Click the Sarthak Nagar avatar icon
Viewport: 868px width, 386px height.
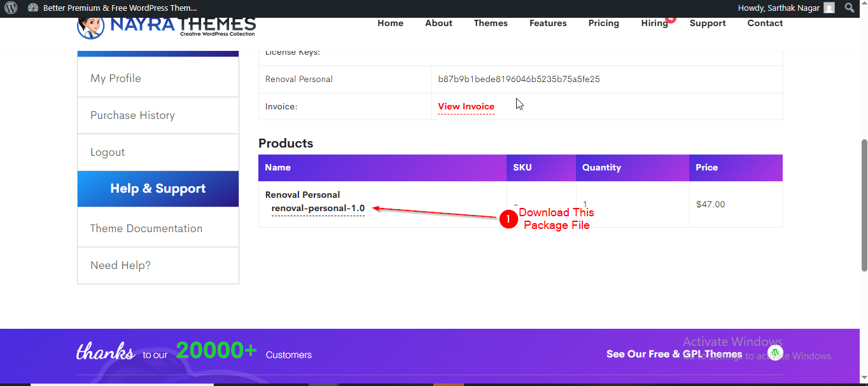click(829, 8)
